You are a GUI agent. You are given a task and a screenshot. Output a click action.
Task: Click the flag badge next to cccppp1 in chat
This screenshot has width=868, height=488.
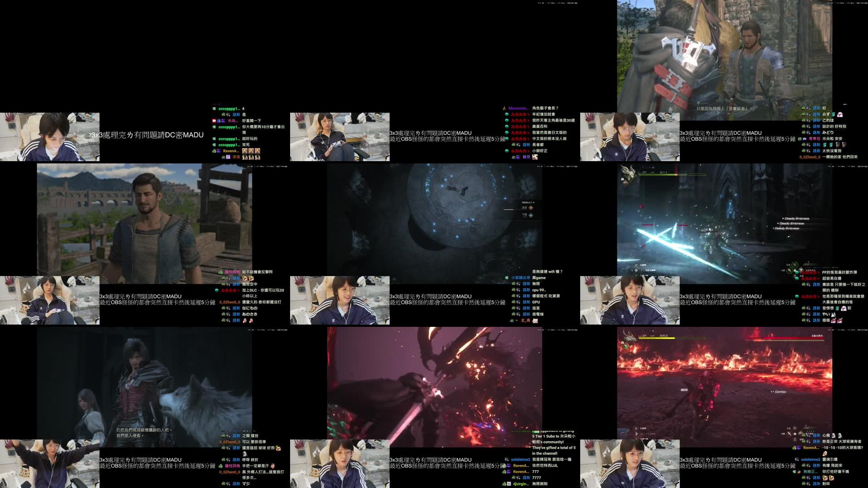click(x=214, y=121)
